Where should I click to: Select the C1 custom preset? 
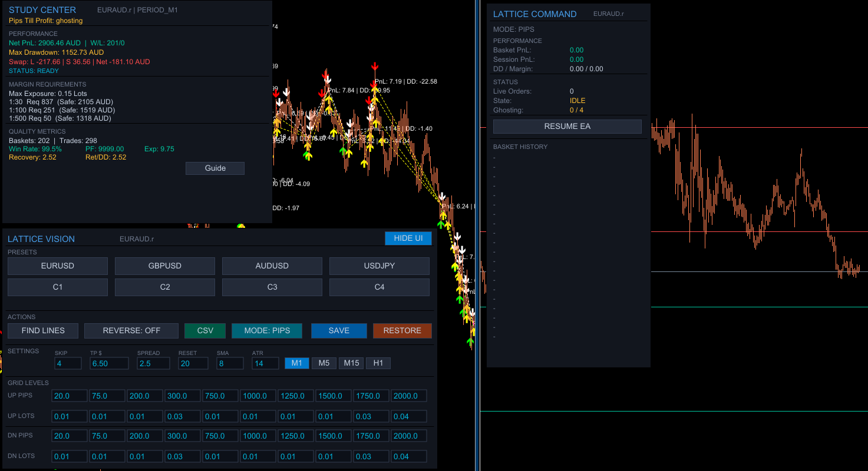[57, 287]
